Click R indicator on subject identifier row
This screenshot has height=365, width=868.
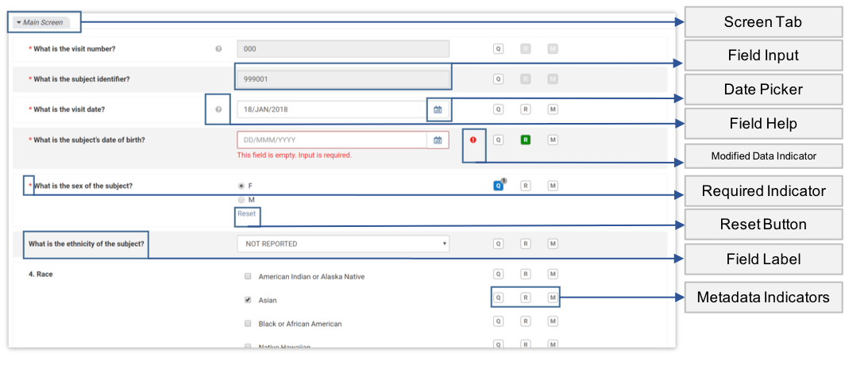[526, 79]
